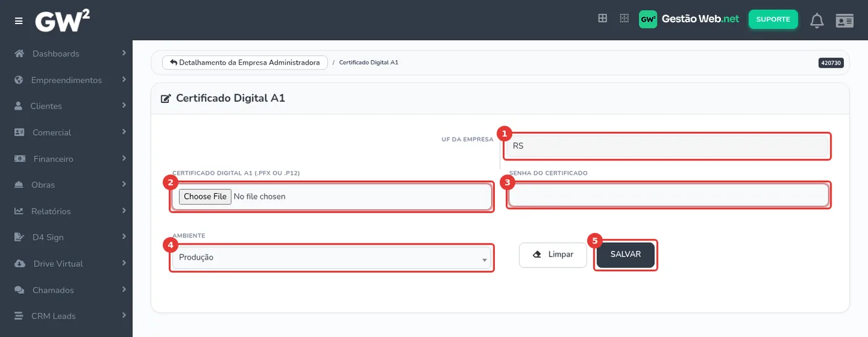Click the 420730 badge
Viewport: 868px width, 337px height.
(831, 63)
